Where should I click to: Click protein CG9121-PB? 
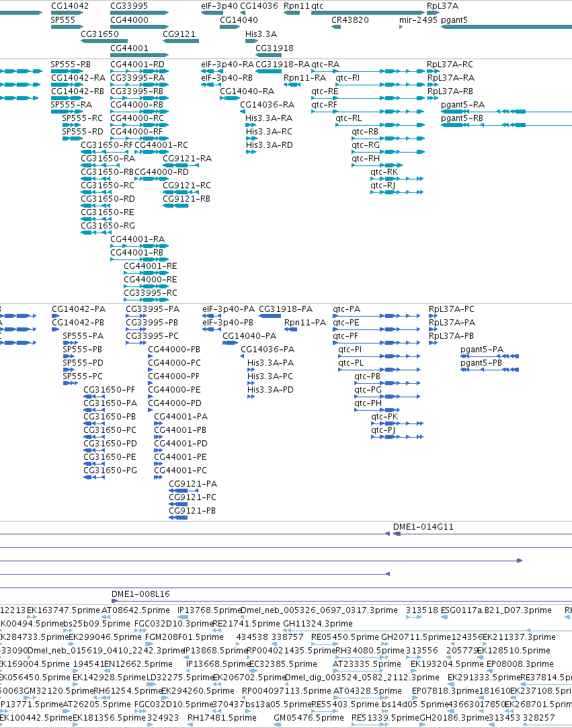(178, 518)
